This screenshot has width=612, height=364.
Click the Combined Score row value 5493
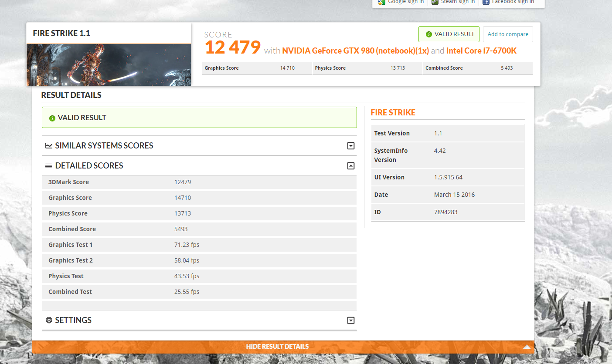point(181,229)
